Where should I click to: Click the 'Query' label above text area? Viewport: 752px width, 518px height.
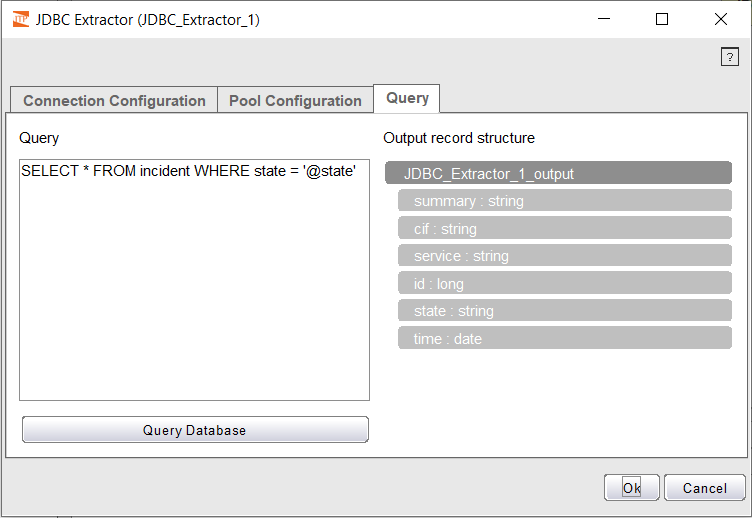(39, 138)
